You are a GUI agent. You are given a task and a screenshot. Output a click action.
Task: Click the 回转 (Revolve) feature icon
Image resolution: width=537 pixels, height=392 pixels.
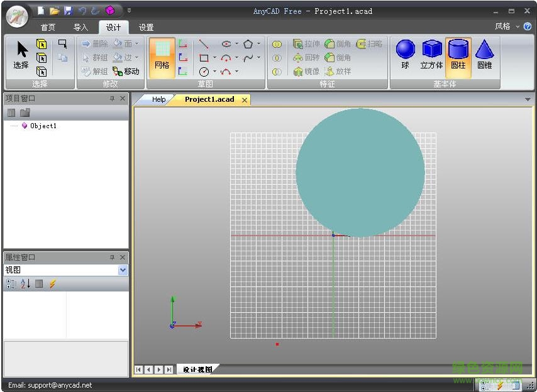click(299, 58)
